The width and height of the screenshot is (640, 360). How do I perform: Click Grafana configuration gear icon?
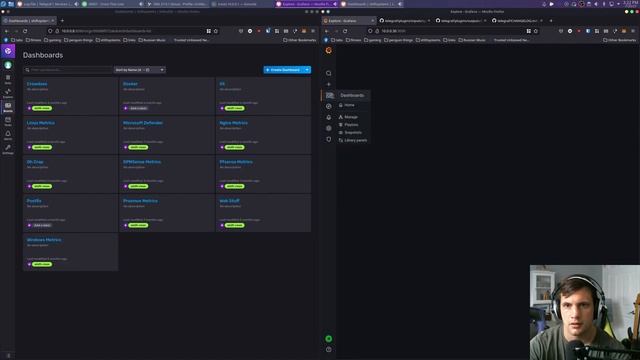click(329, 128)
